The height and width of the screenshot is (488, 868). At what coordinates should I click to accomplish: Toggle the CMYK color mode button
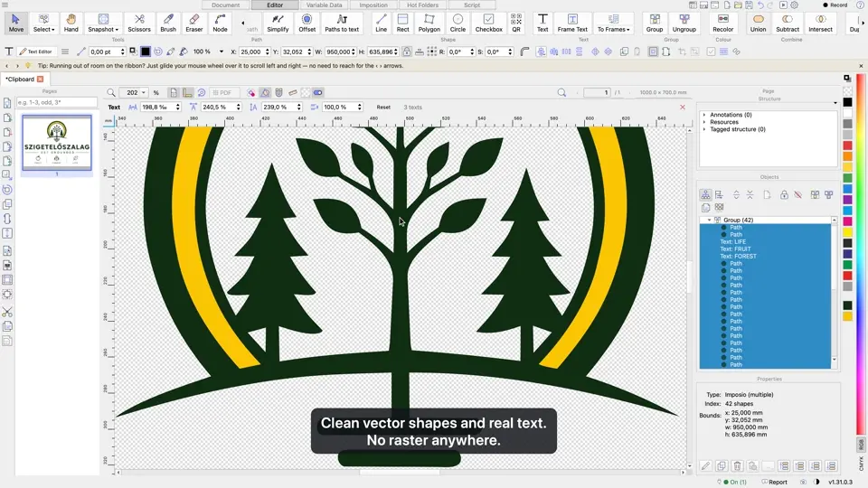861,463
